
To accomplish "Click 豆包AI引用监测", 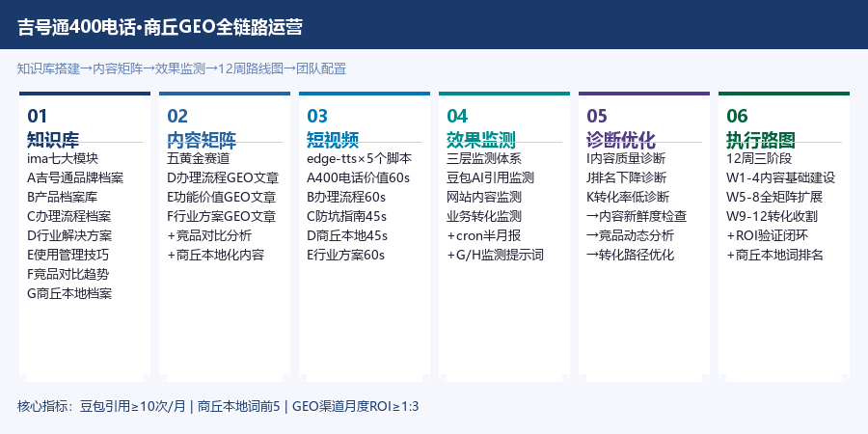I will [491, 177].
